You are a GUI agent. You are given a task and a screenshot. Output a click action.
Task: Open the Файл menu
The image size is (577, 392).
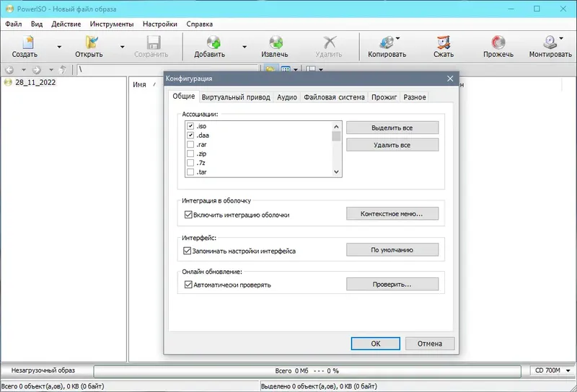tap(13, 24)
